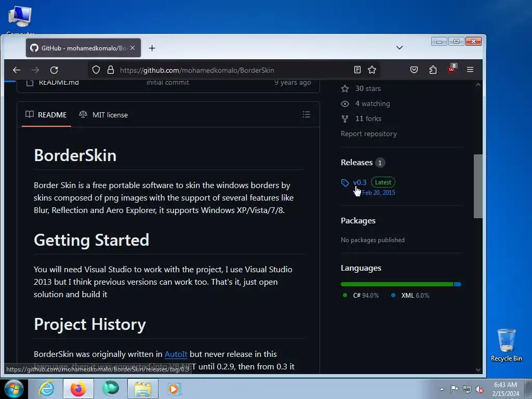Image resolution: width=532 pixels, height=399 pixels.
Task: Click the scrollbar down arrow
Action: coord(478,370)
